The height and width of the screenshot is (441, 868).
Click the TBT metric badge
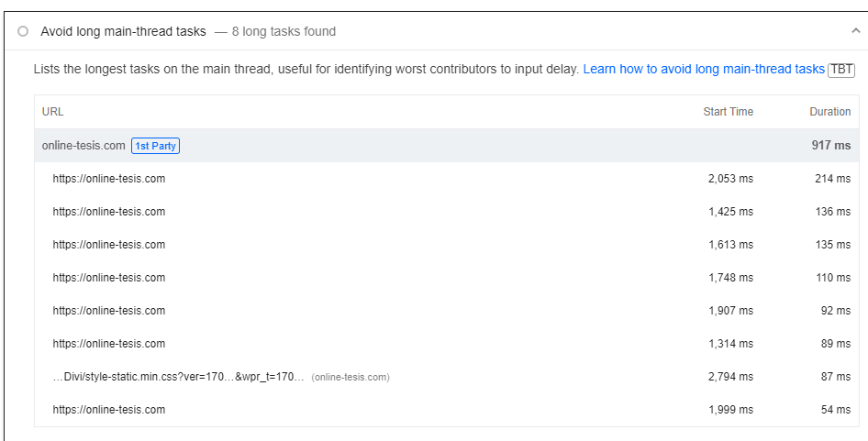point(840,70)
